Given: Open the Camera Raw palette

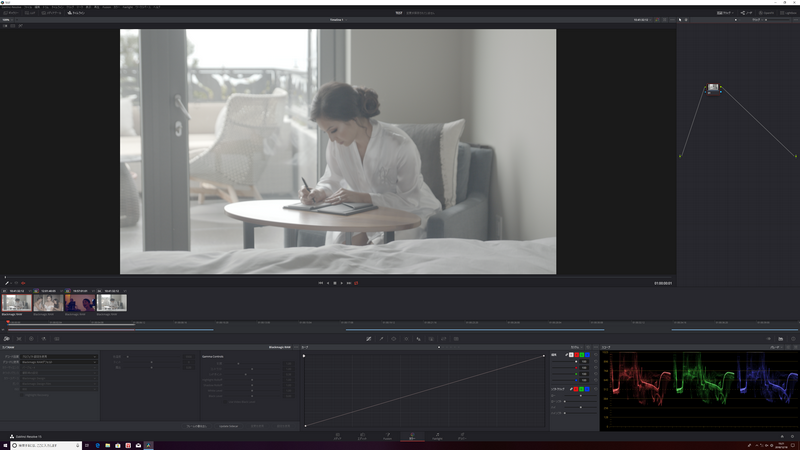Looking at the screenshot, I should coord(6,339).
